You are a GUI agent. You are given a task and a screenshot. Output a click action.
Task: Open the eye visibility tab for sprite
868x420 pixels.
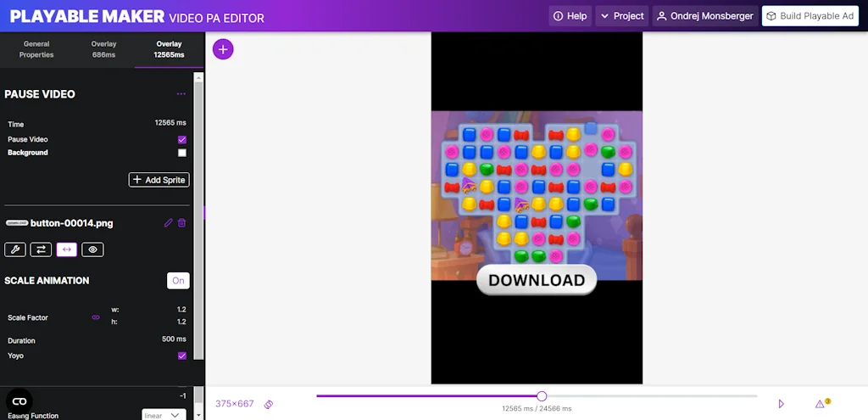coord(92,249)
